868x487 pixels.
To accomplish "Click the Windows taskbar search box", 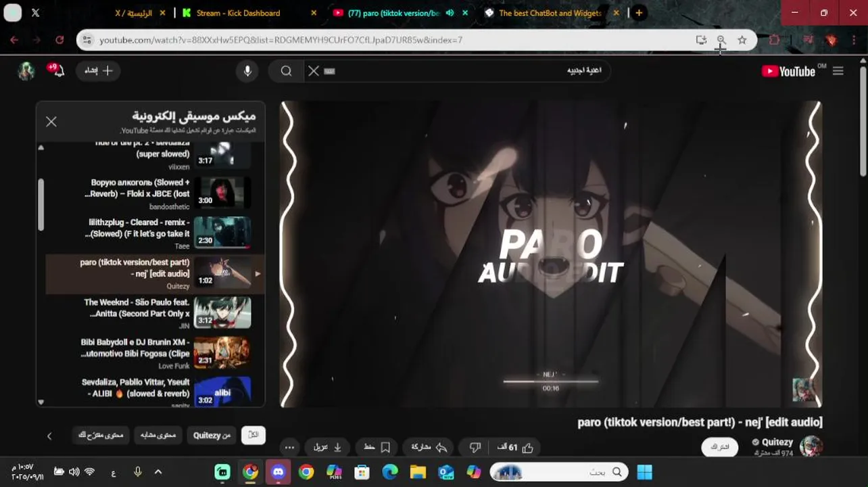I will pyautogui.click(x=558, y=471).
